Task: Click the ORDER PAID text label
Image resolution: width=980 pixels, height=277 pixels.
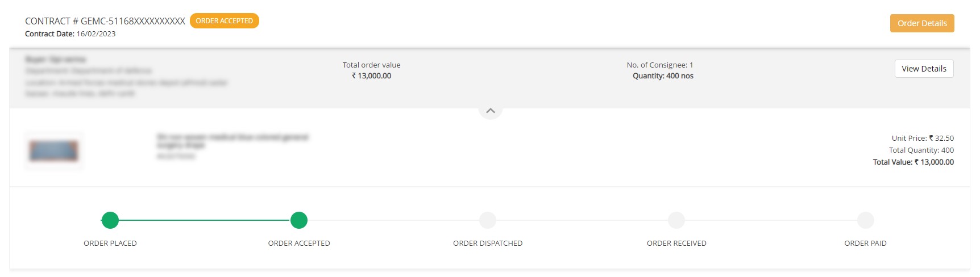Action: (x=865, y=244)
